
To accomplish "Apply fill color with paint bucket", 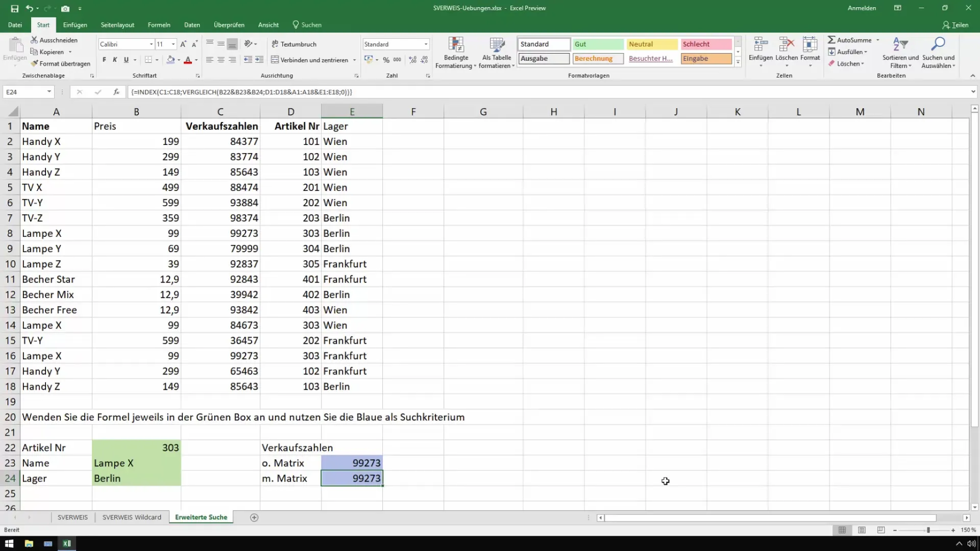I will 171,60.
